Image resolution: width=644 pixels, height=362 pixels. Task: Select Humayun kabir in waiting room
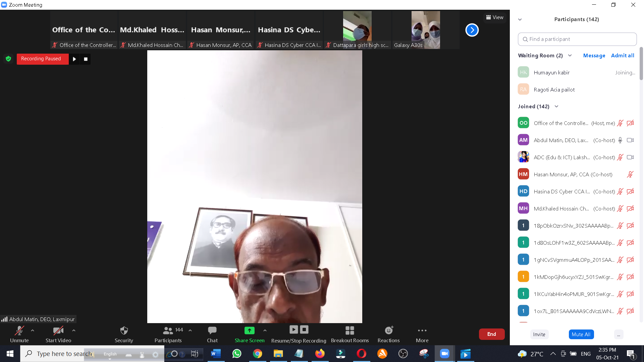pyautogui.click(x=576, y=73)
